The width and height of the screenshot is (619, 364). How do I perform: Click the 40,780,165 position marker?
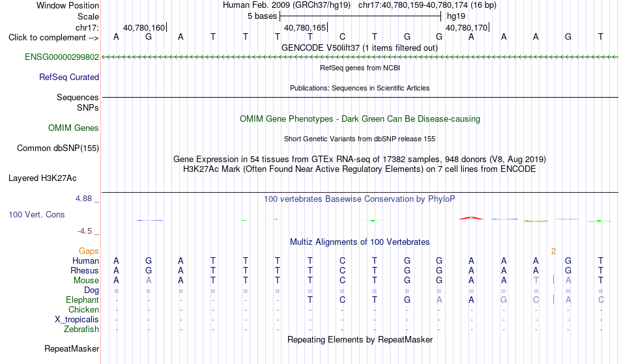coord(306,27)
